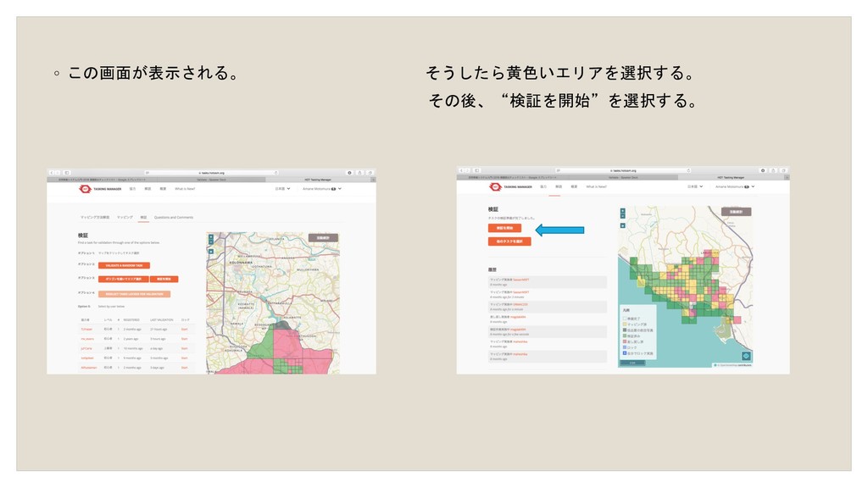
Task: Zoom in on the right screenshot's map
Action: tap(623, 211)
